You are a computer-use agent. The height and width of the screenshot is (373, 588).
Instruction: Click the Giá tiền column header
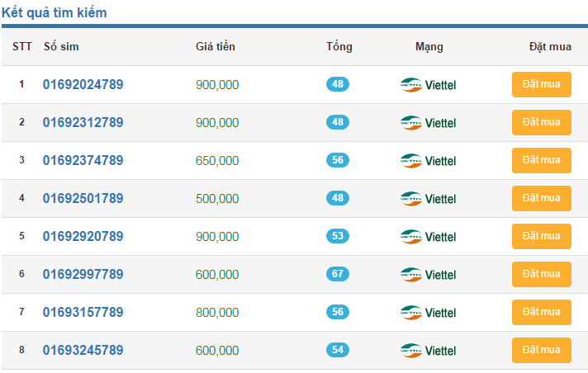[x=216, y=46]
